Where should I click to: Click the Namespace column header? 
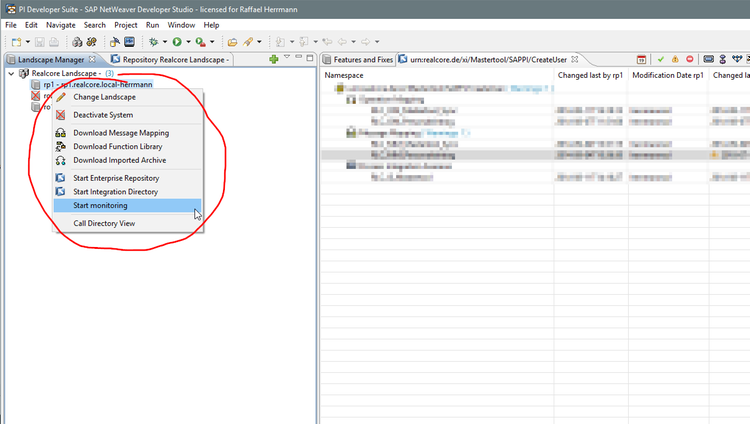437,75
